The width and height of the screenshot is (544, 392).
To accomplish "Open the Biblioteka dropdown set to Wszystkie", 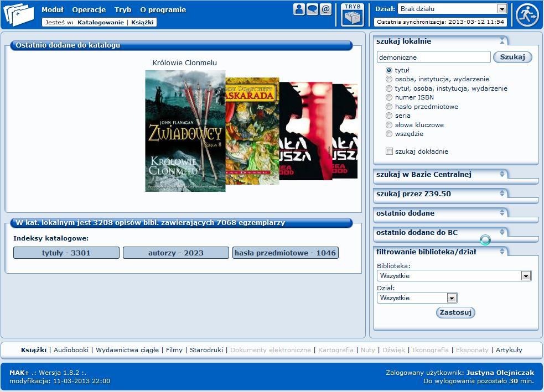I will (454, 276).
